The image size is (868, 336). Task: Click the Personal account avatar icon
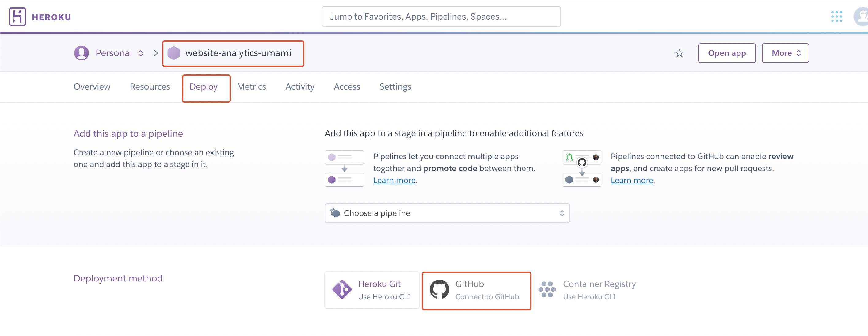coord(82,53)
